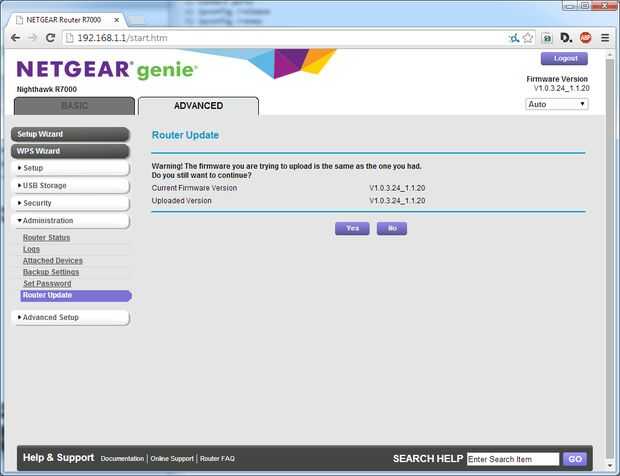
Task: Switch to the BASIC tab
Action: point(74,106)
